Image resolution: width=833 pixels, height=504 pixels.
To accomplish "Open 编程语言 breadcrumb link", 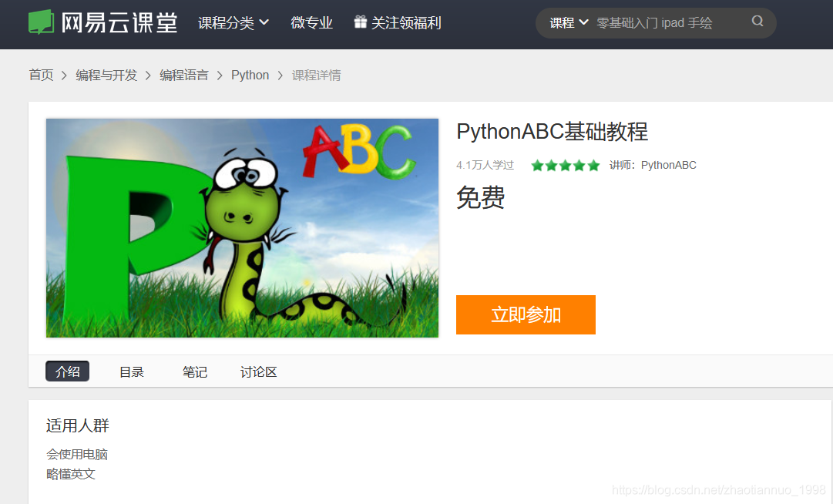I will [x=184, y=76].
